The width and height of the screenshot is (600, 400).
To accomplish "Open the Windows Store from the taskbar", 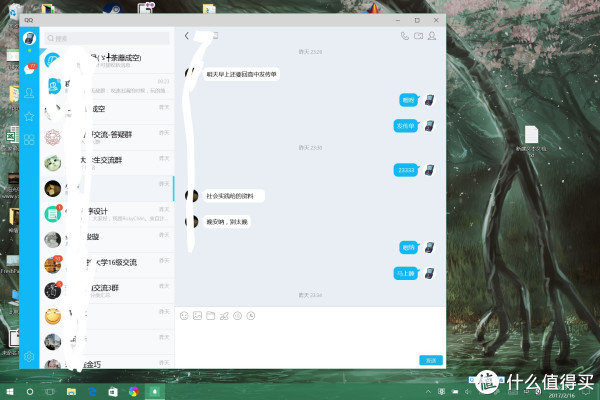I will click(x=113, y=392).
